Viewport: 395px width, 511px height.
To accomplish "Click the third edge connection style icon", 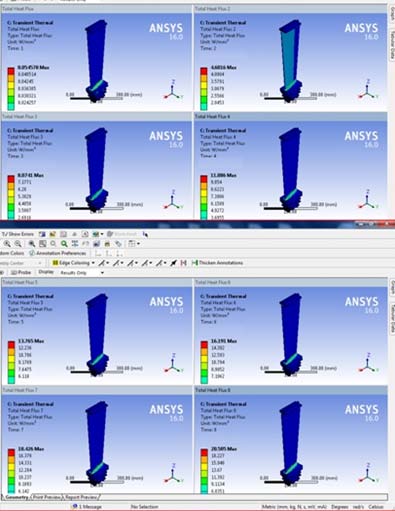I will (x=130, y=263).
